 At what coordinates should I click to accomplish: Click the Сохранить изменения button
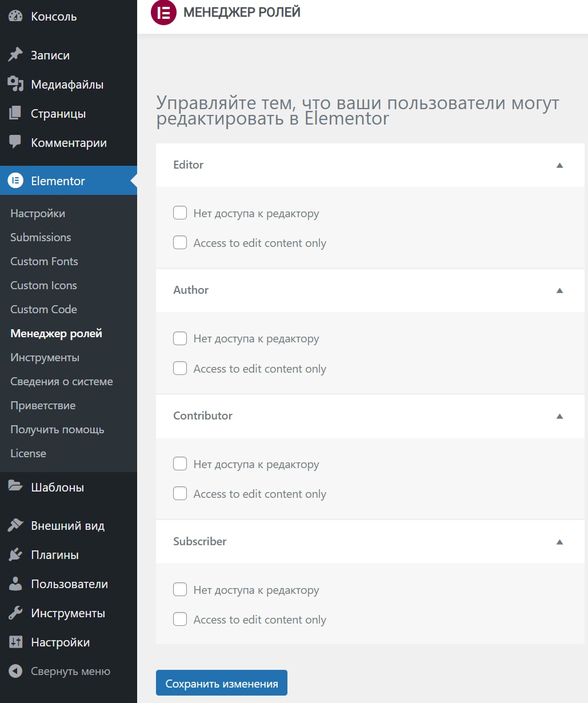pyautogui.click(x=222, y=683)
